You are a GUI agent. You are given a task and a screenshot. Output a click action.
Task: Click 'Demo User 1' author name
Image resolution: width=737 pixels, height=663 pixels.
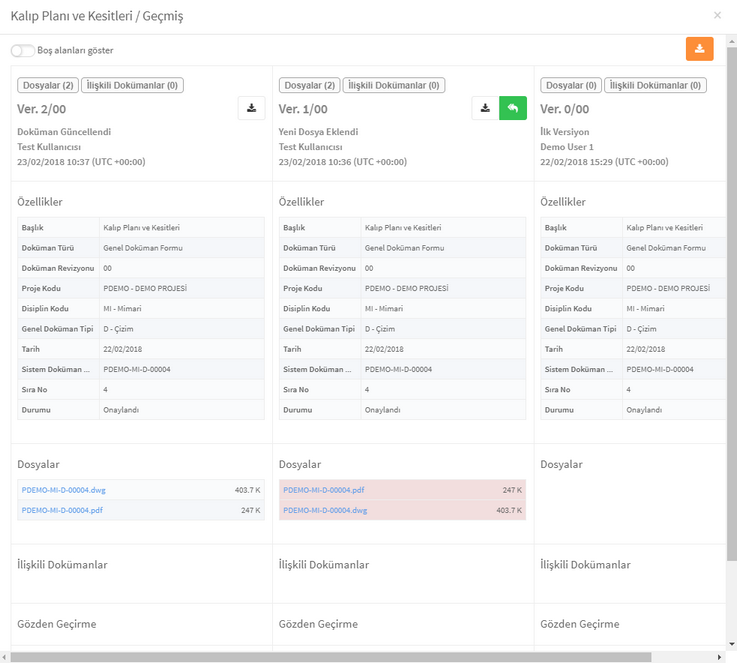click(567, 147)
